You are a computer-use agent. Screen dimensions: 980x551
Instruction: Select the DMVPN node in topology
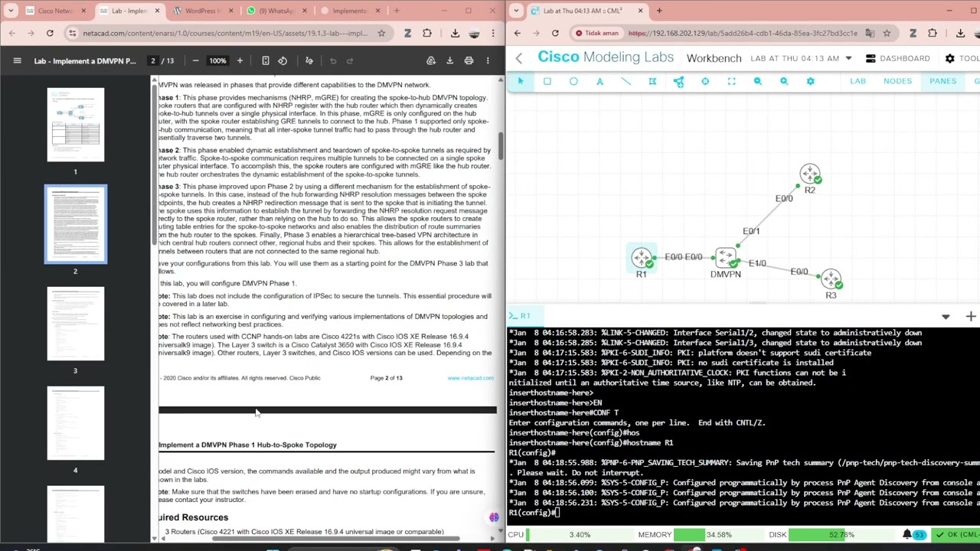[x=725, y=258]
